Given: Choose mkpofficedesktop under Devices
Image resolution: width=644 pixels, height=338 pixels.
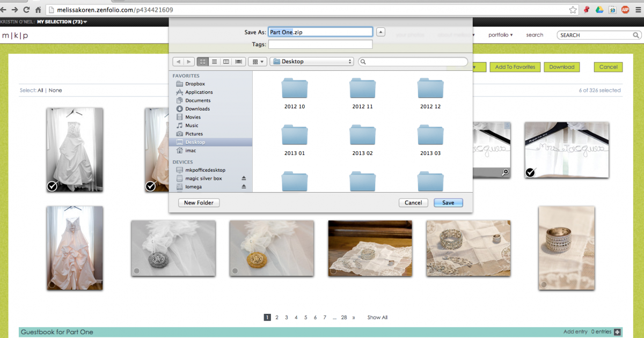Looking at the screenshot, I should tap(205, 170).
